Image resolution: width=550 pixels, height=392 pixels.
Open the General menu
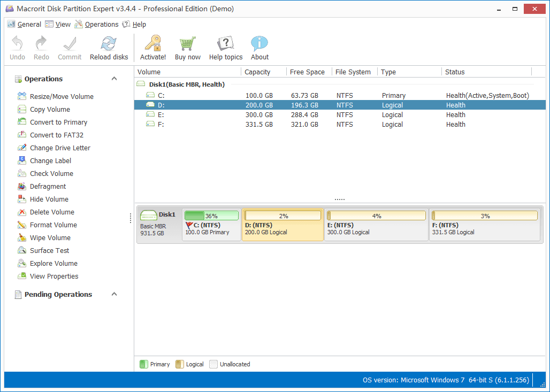click(x=29, y=25)
